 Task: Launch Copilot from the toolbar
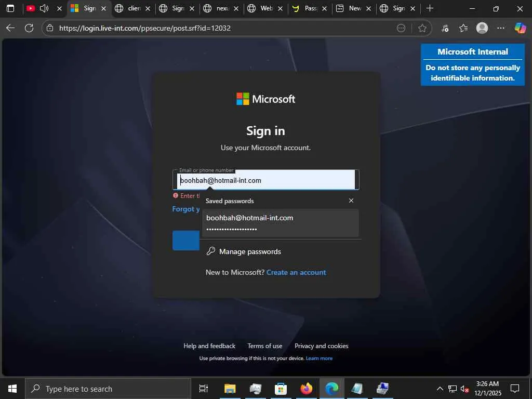pos(520,28)
